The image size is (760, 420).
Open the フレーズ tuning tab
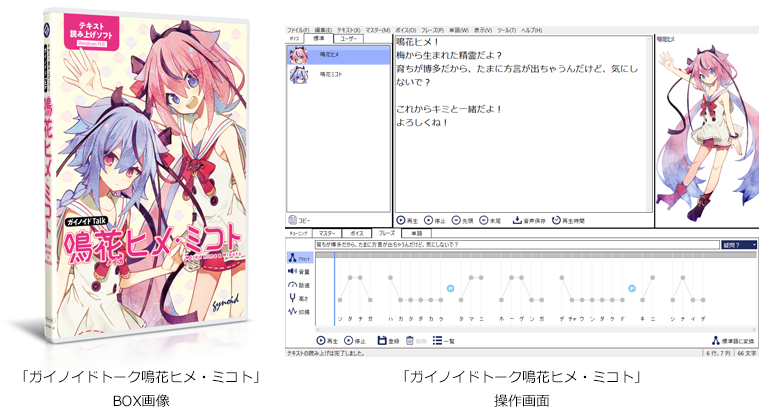click(x=387, y=233)
